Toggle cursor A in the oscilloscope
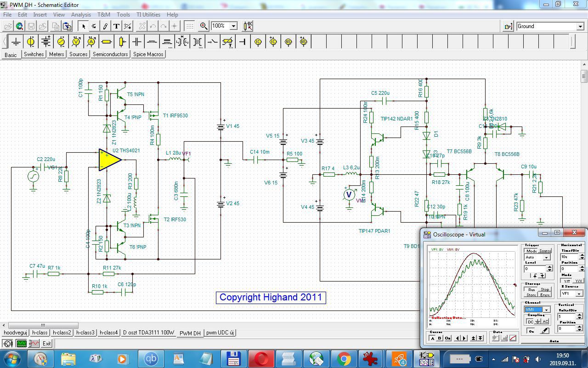 tap(432, 338)
